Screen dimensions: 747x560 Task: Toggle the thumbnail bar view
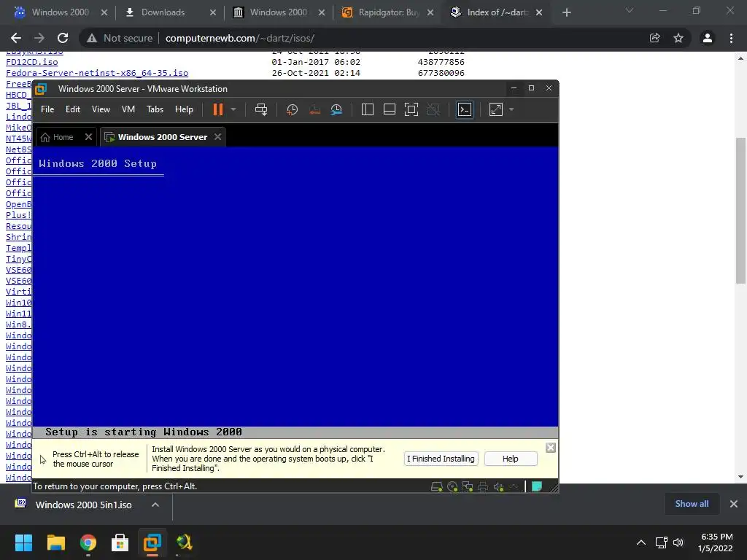pos(390,109)
